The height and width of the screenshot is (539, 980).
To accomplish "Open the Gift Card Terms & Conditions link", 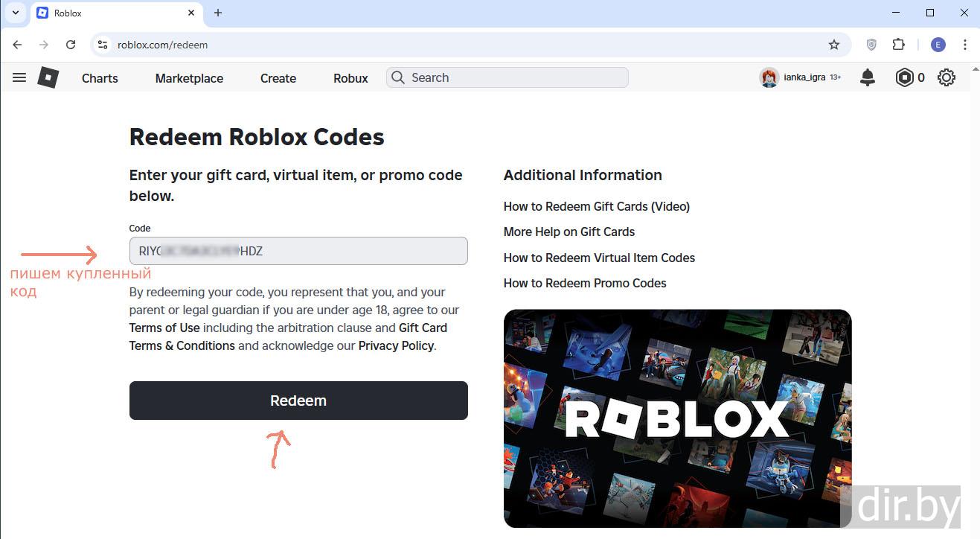I will tap(288, 337).
